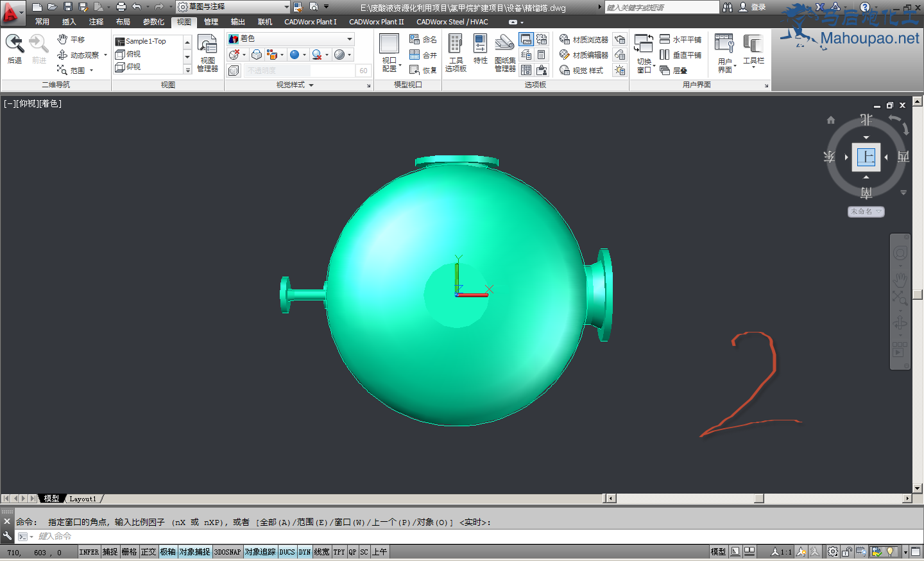Toggle 3DOSNAP in status bar

click(x=227, y=552)
